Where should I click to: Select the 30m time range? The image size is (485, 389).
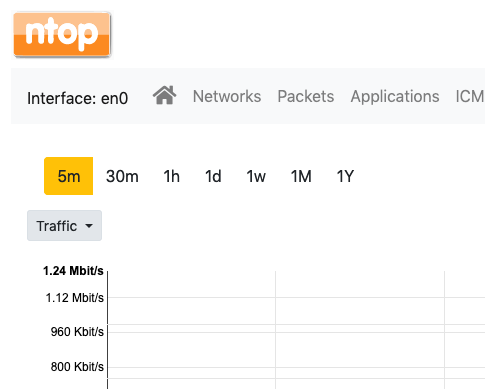click(x=122, y=176)
